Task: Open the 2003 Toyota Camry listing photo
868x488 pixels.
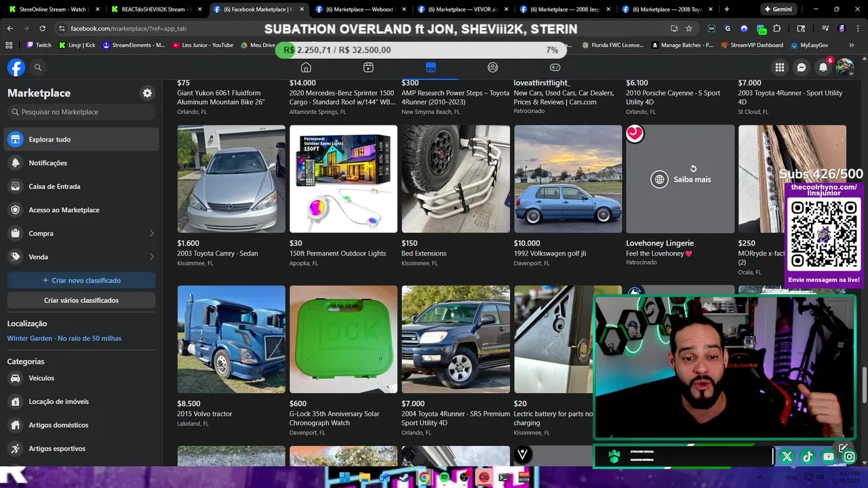Action: [231, 179]
